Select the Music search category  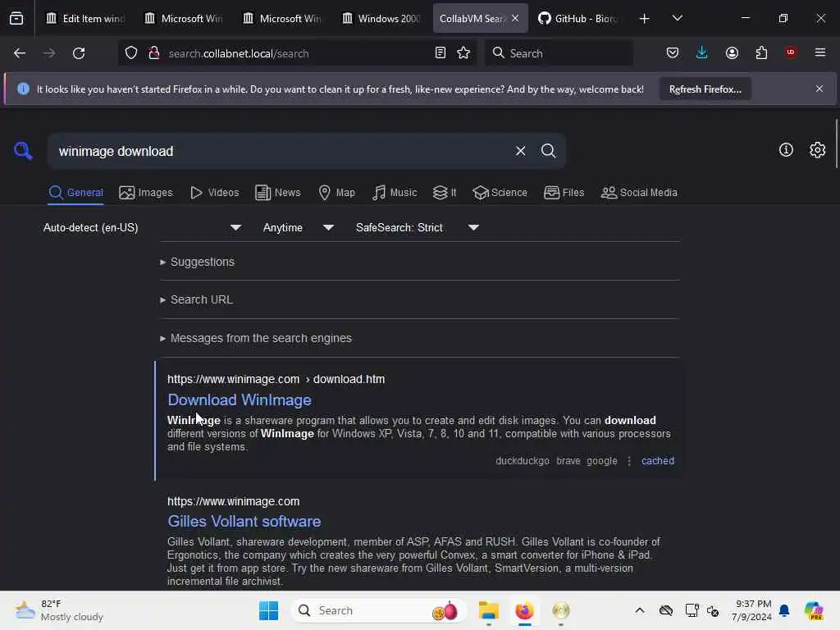click(x=395, y=193)
